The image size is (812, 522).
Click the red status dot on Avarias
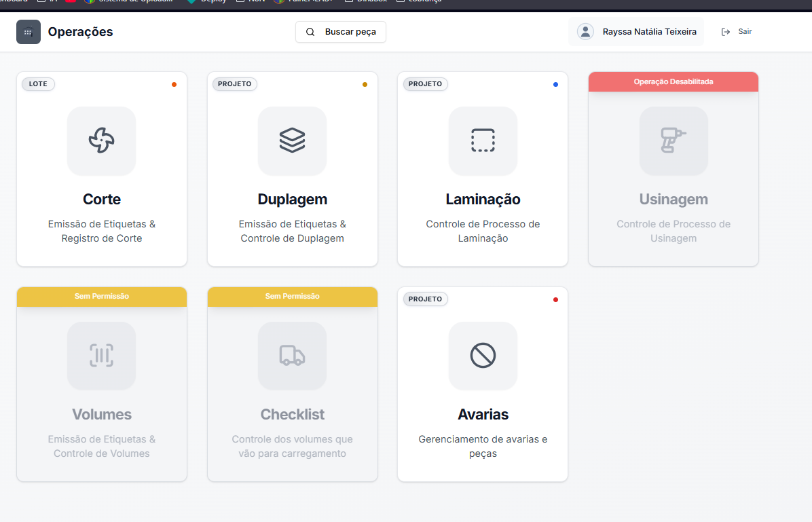(555, 299)
